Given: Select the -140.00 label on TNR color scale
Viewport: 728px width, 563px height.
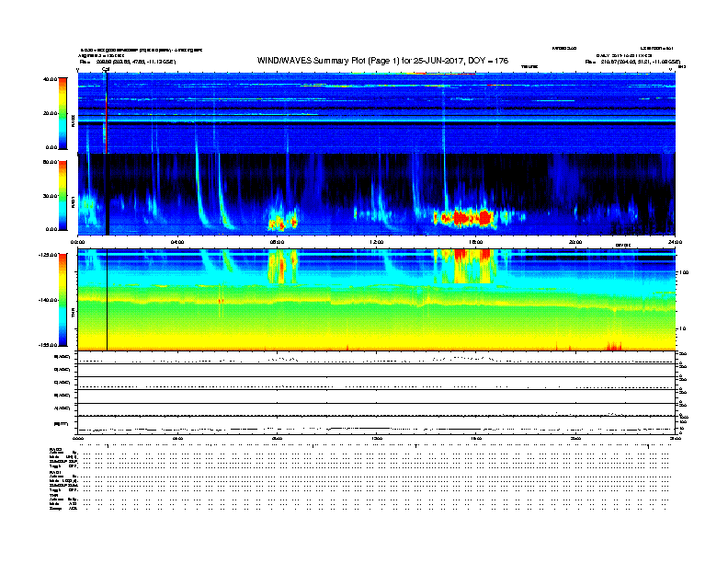Looking at the screenshot, I should [48, 300].
